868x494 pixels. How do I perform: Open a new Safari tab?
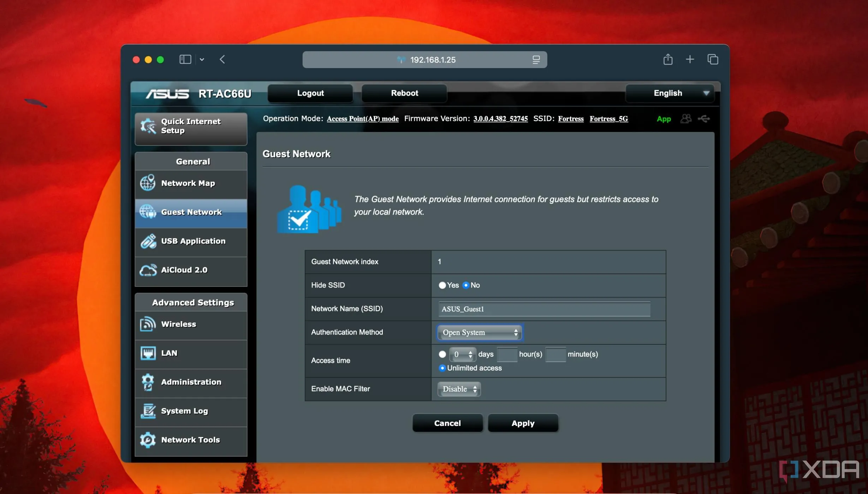(x=690, y=59)
